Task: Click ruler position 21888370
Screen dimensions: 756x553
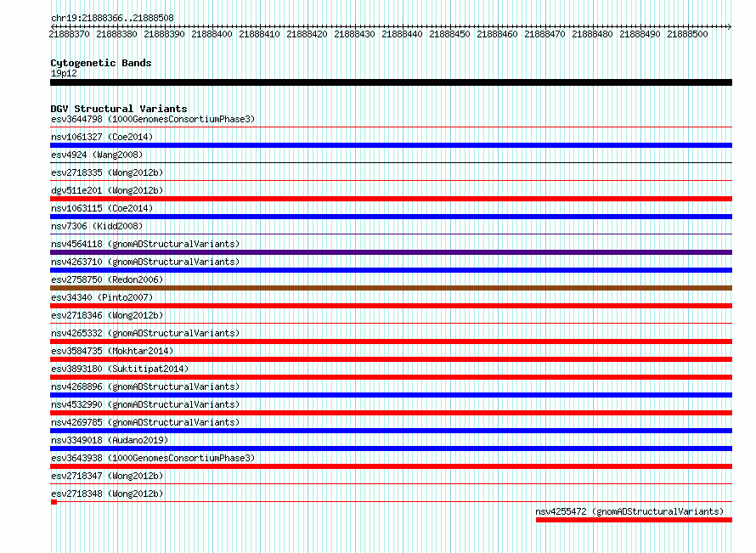Action: pyautogui.click(x=70, y=34)
